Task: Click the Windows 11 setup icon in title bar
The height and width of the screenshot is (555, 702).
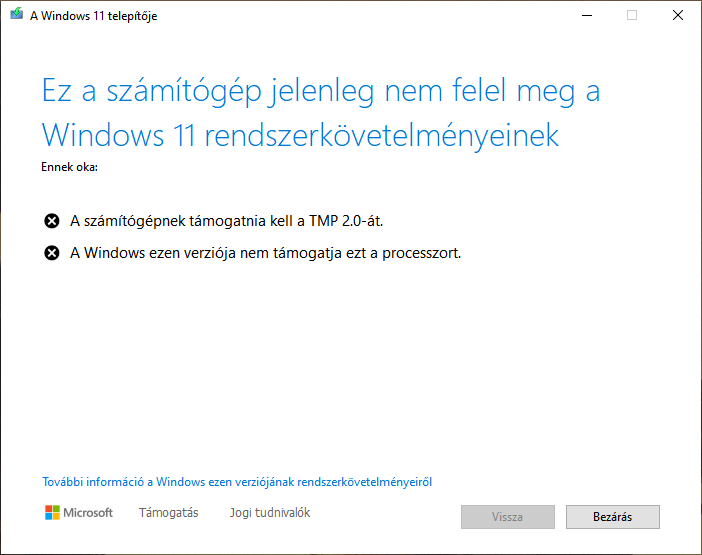Action: click(14, 15)
